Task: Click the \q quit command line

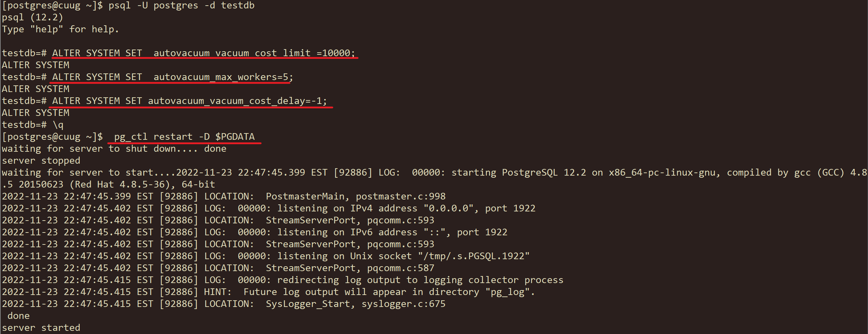Action: (33, 125)
